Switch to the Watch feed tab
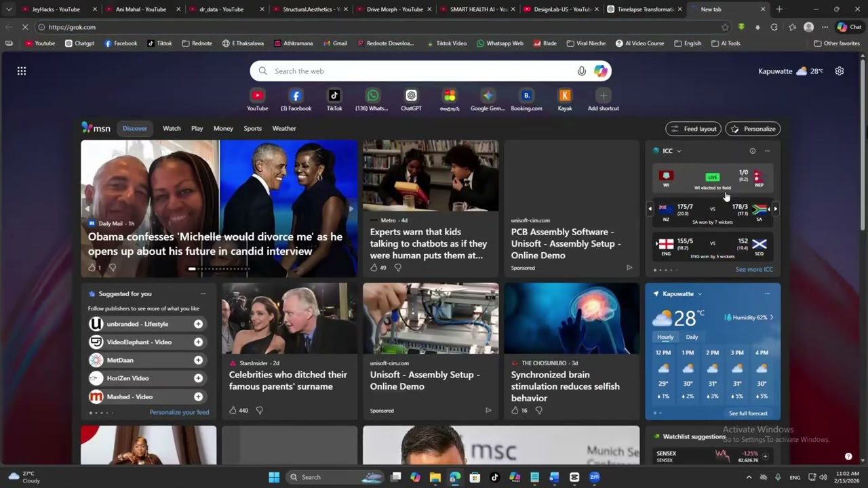868x488 pixels. (172, 128)
